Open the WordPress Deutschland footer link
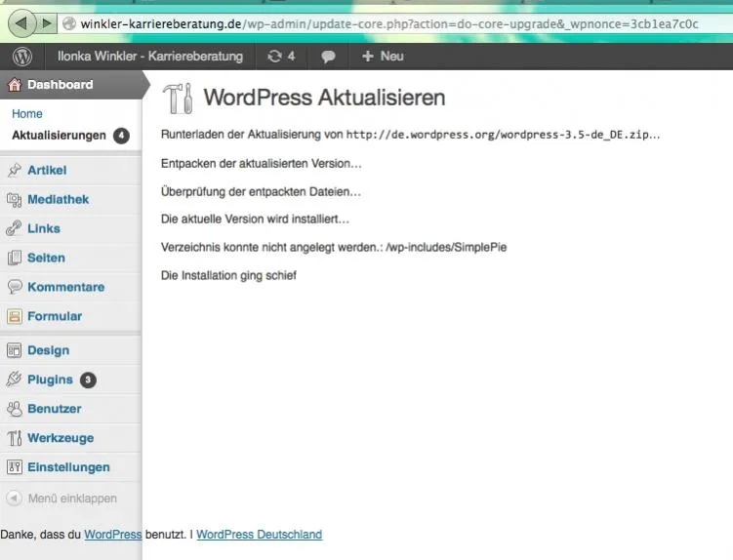This screenshot has width=733, height=560. pyautogui.click(x=259, y=535)
